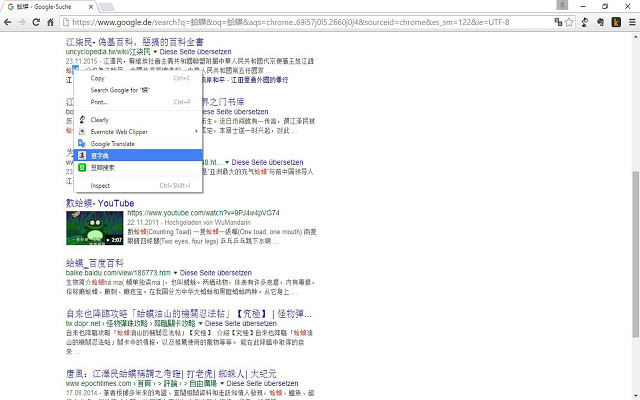640x400 pixels.
Task: Click the scrollbar up arrow
Action: [636, 36]
